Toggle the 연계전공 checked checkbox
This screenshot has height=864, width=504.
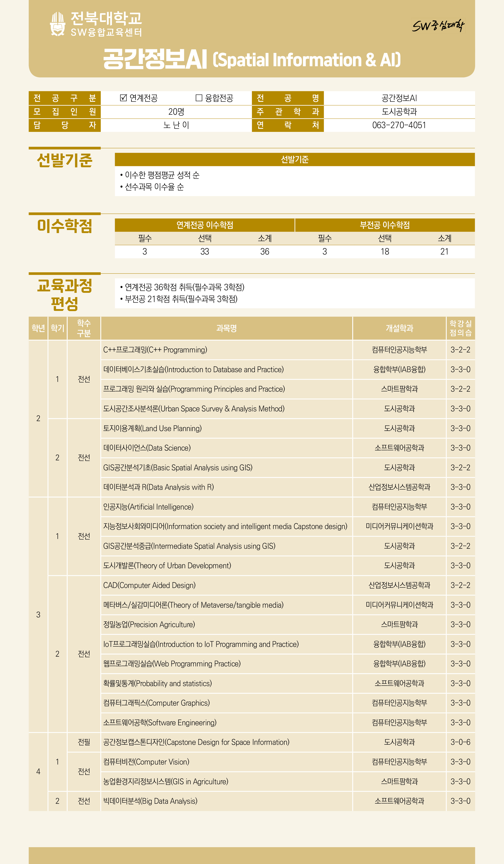point(124,98)
